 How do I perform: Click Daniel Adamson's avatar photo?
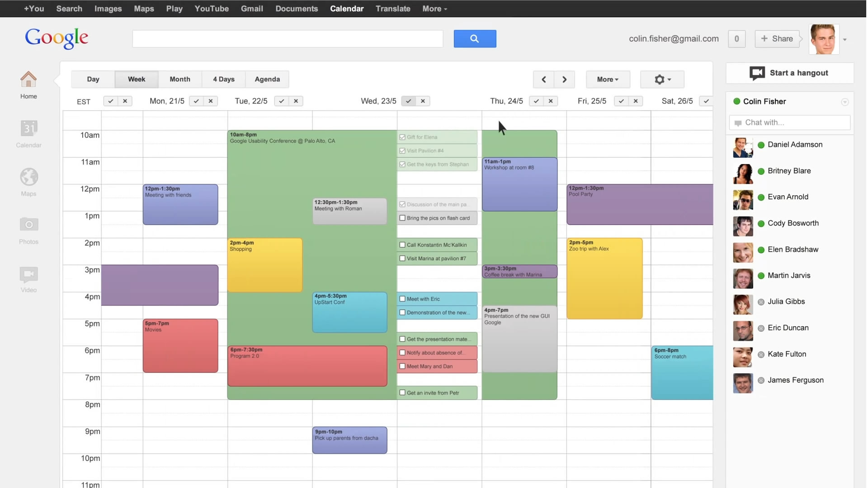[743, 148]
